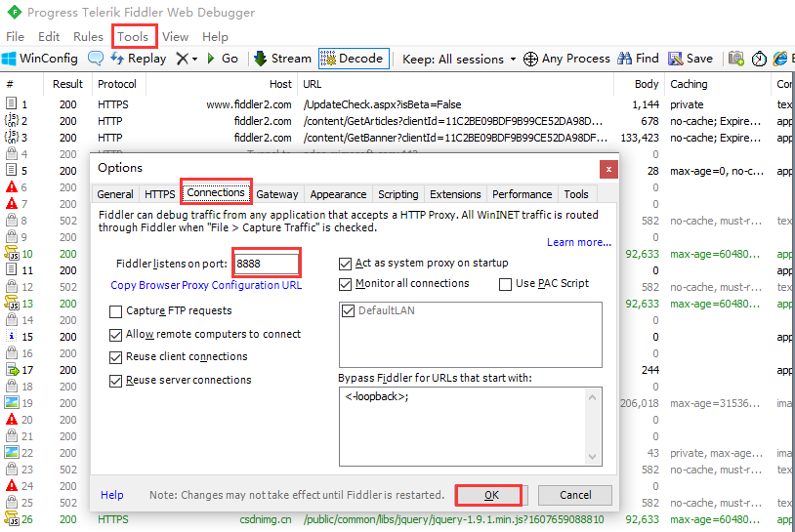Click the Remove sessions X icon

(182, 59)
